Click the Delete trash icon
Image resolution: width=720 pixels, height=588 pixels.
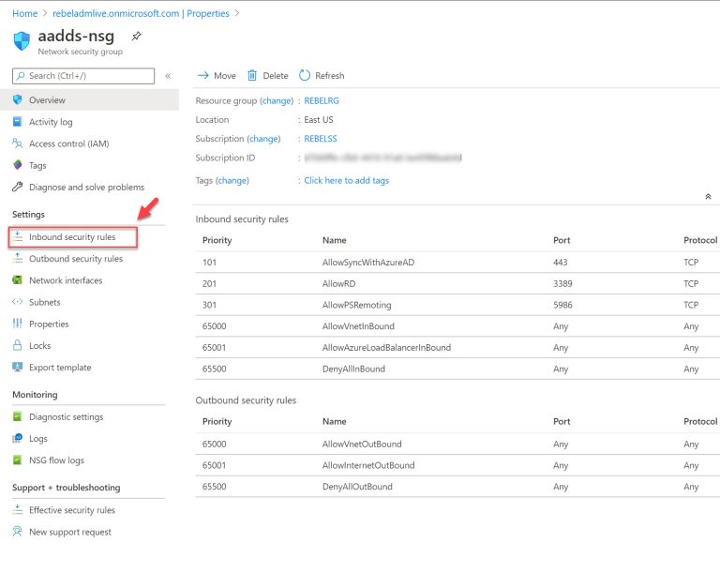click(252, 75)
